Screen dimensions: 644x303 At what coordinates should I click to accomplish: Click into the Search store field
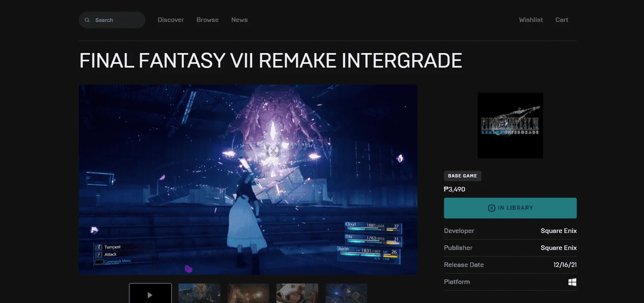coord(112,20)
